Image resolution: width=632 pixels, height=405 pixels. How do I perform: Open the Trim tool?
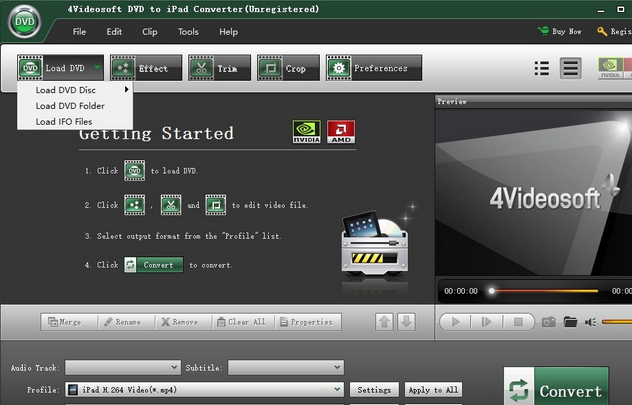point(220,68)
